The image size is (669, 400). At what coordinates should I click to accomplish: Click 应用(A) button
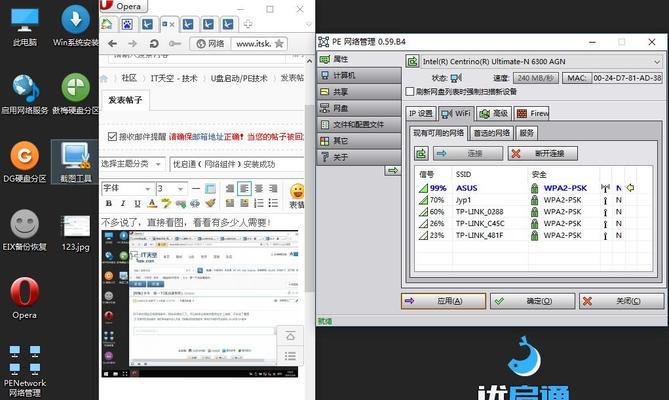pyautogui.click(x=443, y=301)
